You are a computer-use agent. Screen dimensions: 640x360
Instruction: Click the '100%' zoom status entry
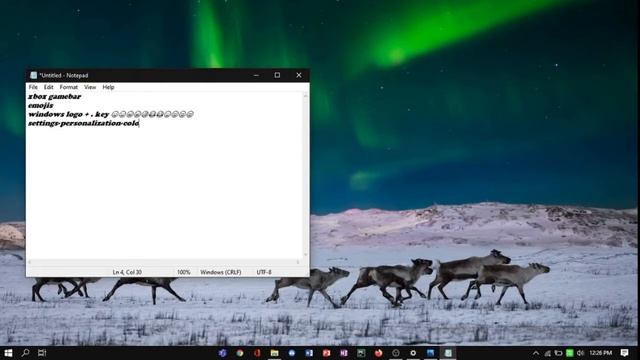pyautogui.click(x=184, y=272)
